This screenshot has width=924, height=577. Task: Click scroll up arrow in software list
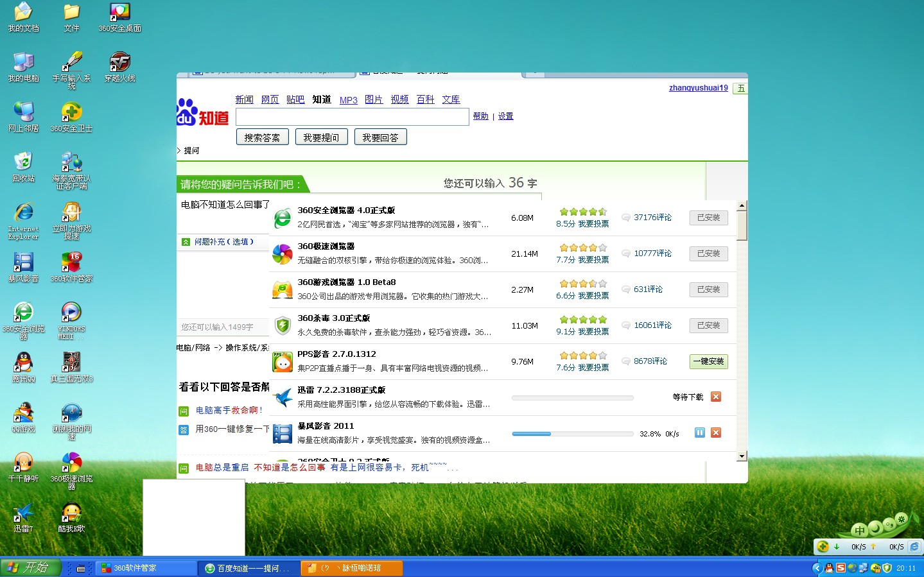742,206
